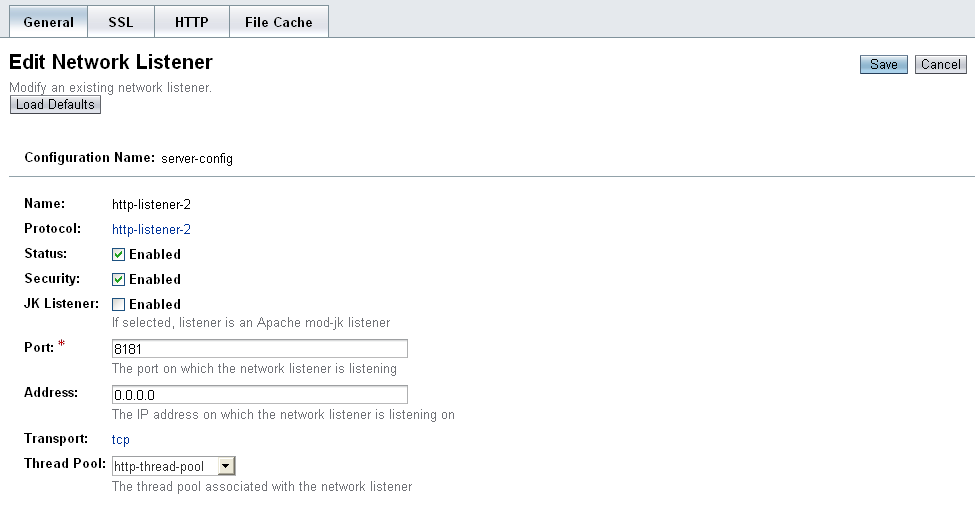The width and height of the screenshot is (975, 513).
Task: Open the http-listener-2 Protocol link
Action: point(151,229)
